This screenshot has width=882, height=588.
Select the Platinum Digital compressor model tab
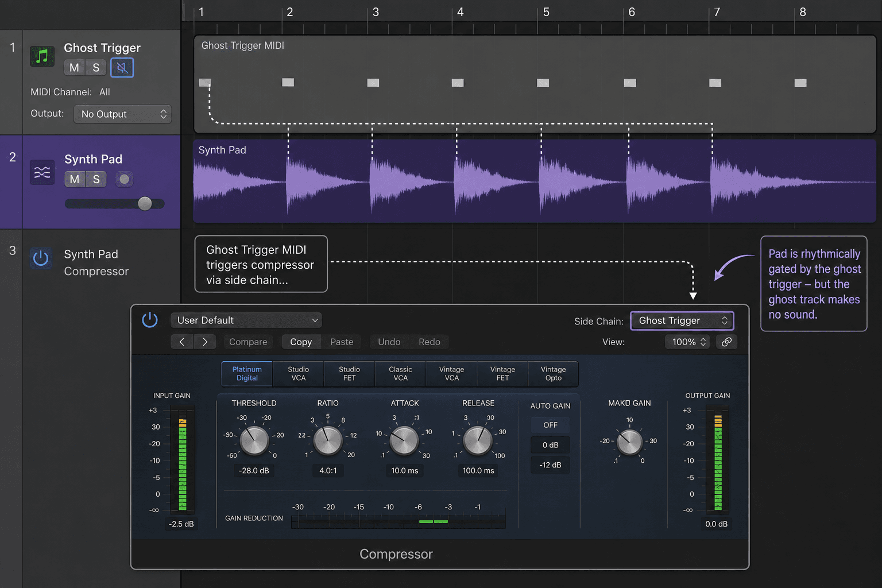coord(247,374)
